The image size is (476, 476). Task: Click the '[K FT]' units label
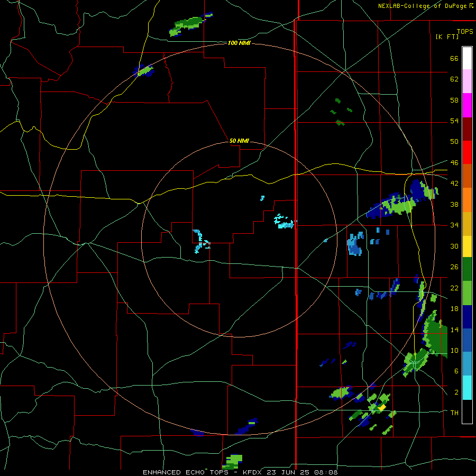tap(447, 36)
